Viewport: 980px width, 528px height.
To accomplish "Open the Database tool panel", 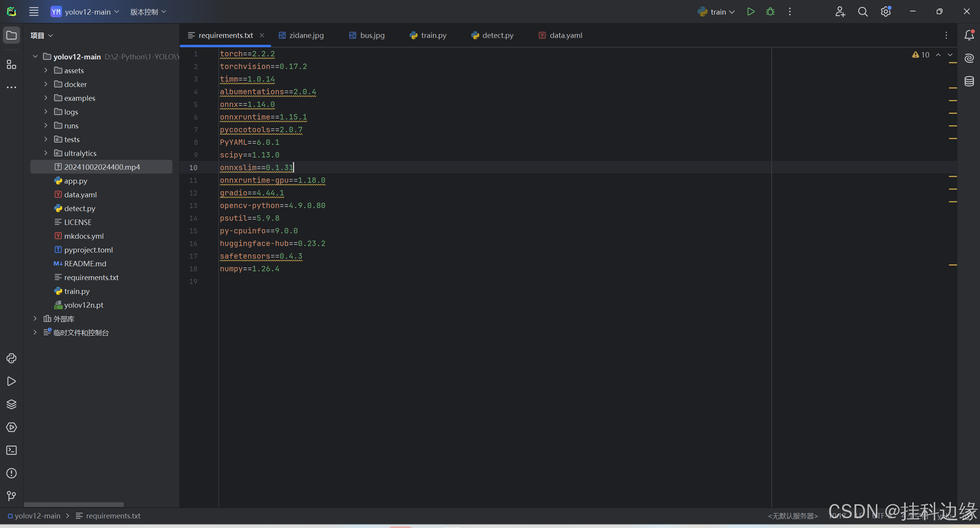I will point(969,81).
